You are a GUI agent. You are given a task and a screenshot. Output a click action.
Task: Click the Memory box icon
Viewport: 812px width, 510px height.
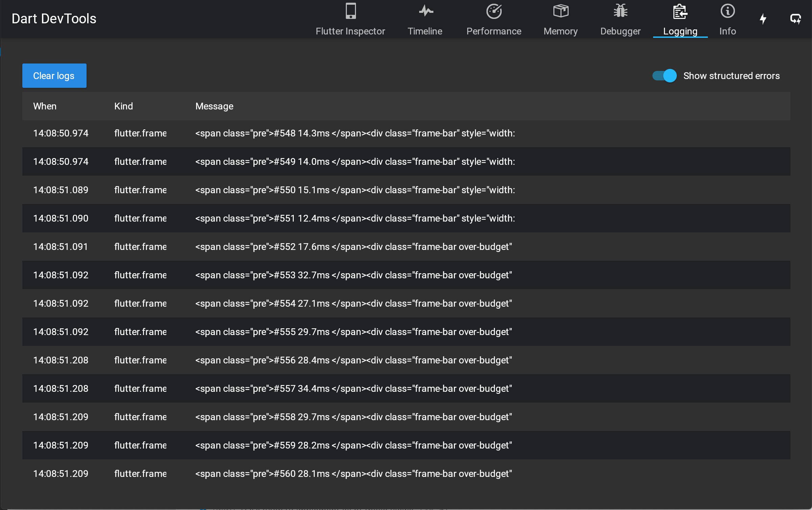pyautogui.click(x=560, y=11)
